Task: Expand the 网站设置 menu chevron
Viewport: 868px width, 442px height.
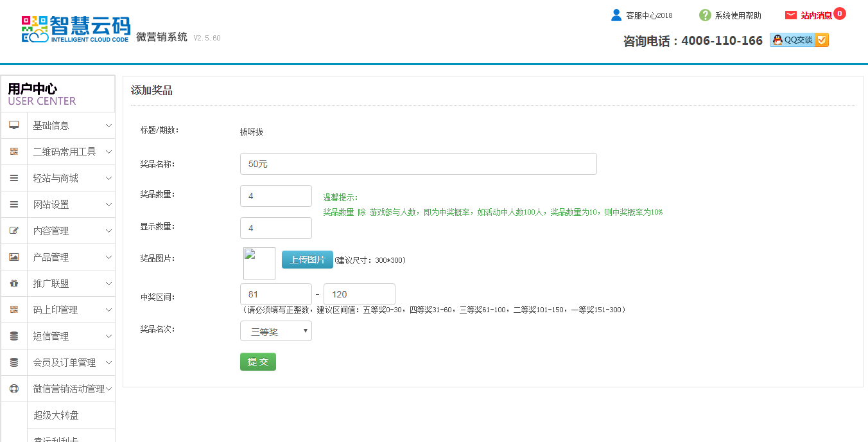Action: point(108,204)
